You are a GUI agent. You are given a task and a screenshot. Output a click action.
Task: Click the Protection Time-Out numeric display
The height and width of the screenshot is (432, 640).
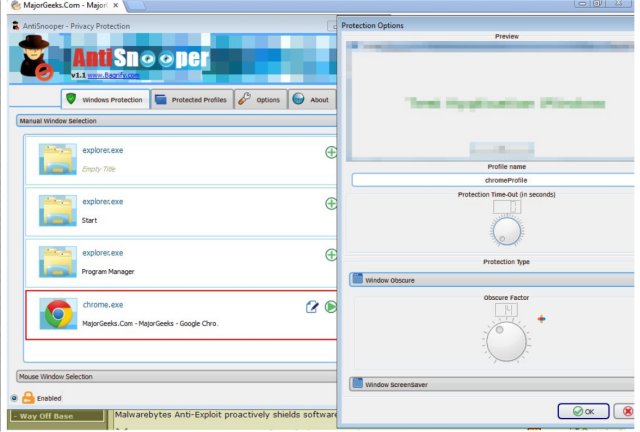[507, 207]
